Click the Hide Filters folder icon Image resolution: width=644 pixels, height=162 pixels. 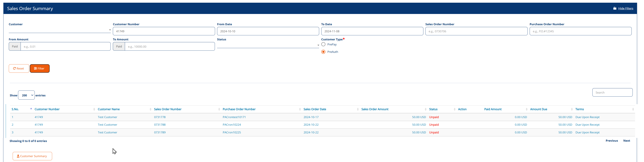coord(614,8)
